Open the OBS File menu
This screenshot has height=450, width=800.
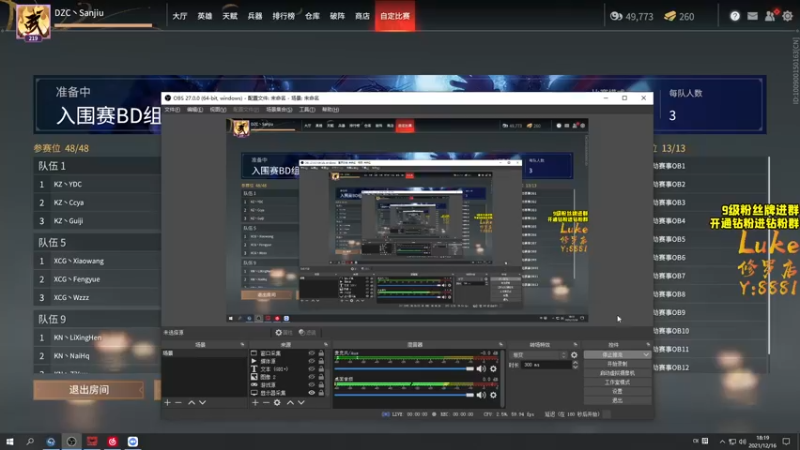(172, 110)
